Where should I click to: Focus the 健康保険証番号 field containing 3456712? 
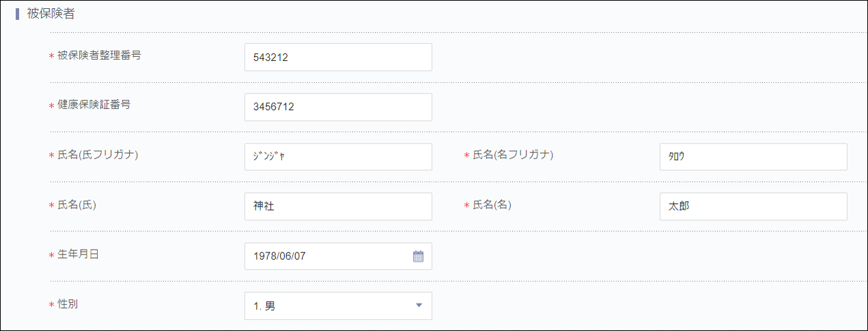[x=338, y=107]
